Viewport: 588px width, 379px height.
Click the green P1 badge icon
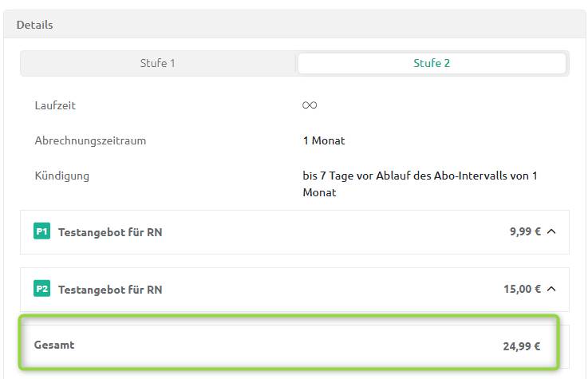click(x=41, y=231)
